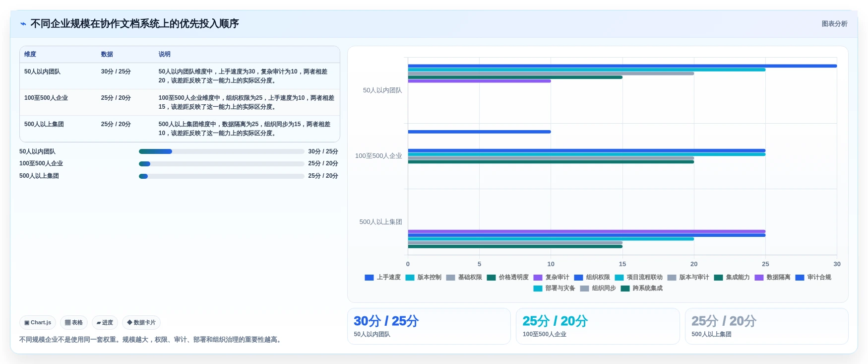Toggle the 版本控制 legend series
868x364 pixels.
tap(423, 277)
